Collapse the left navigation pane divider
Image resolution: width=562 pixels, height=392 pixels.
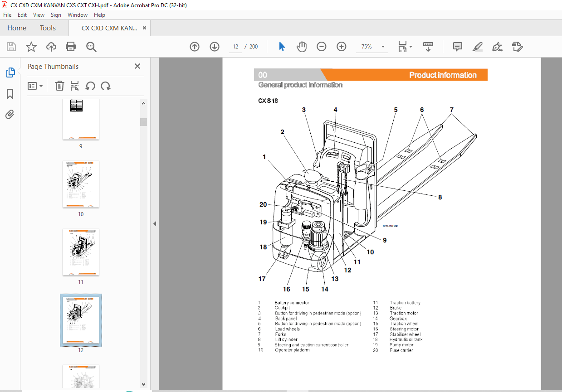point(154,223)
